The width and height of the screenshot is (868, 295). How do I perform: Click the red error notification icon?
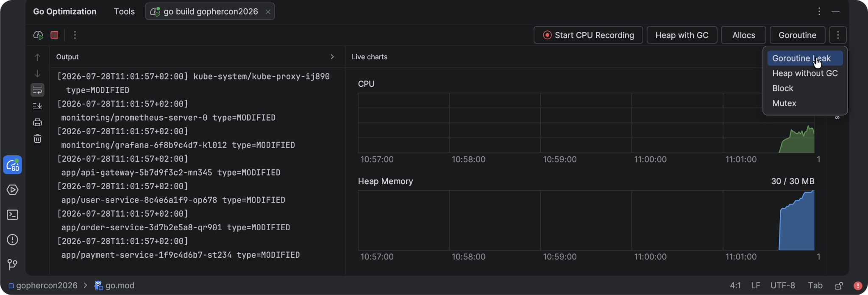tap(857, 286)
